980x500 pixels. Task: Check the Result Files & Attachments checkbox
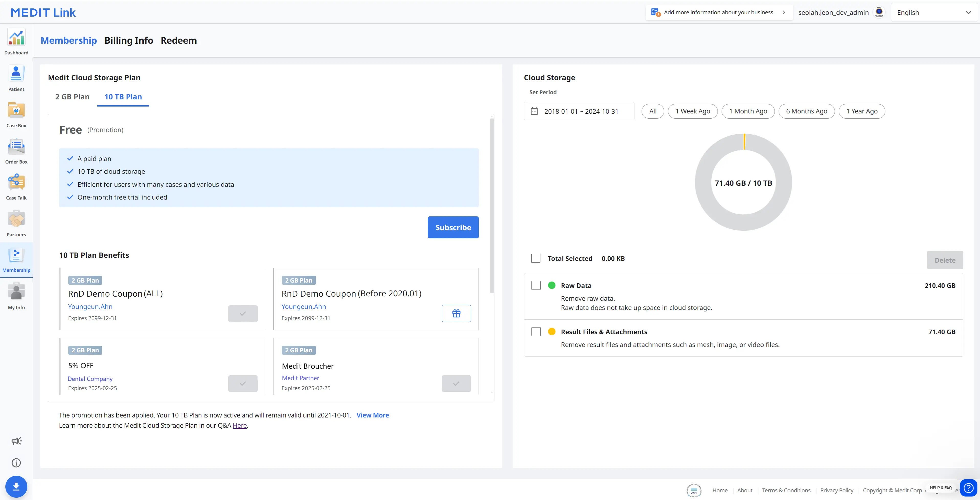(536, 332)
